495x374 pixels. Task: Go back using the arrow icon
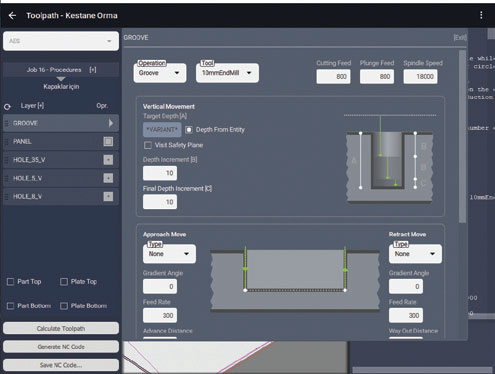(x=12, y=15)
